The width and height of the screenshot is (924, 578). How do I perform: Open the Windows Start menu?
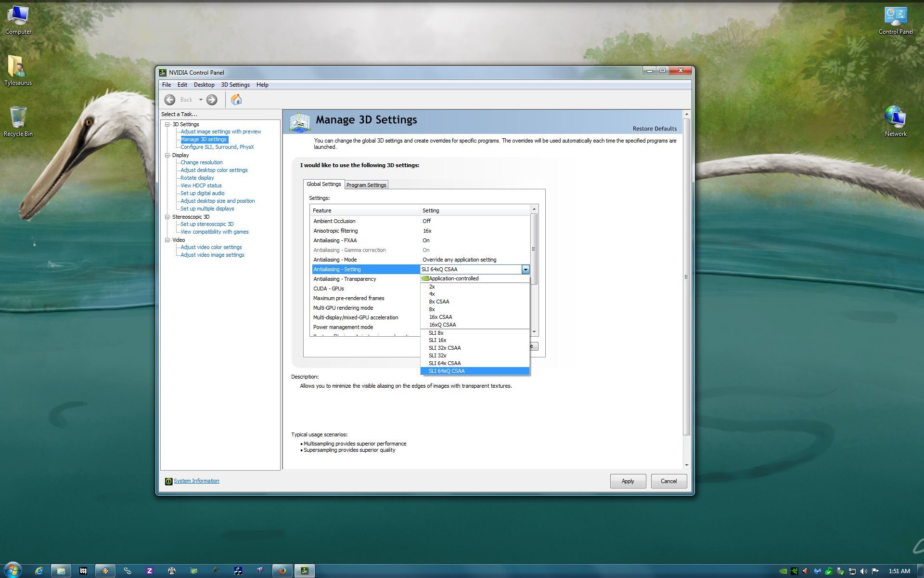tap(13, 570)
